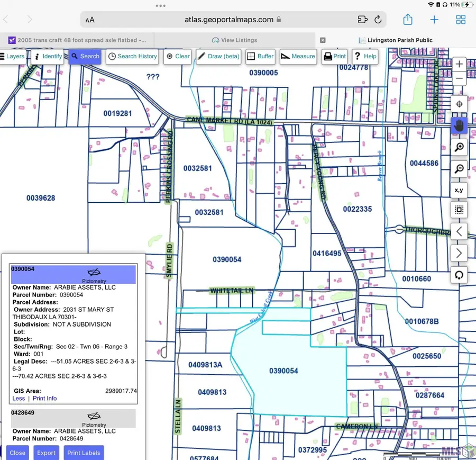The image size is (476, 460).
Task: Activate the Identify tool
Action: pyautogui.click(x=48, y=56)
